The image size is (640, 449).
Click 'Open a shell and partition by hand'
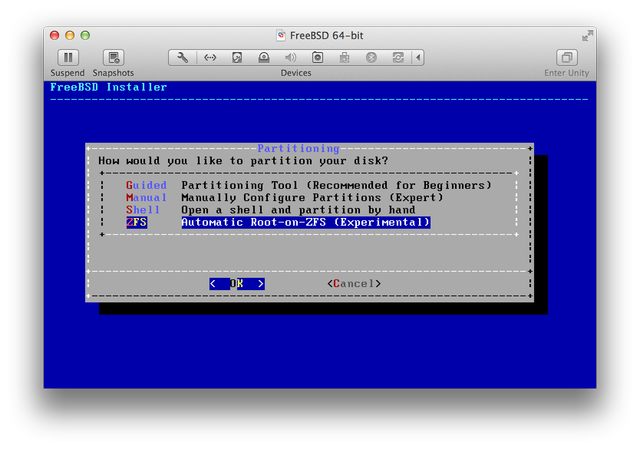coord(298,210)
